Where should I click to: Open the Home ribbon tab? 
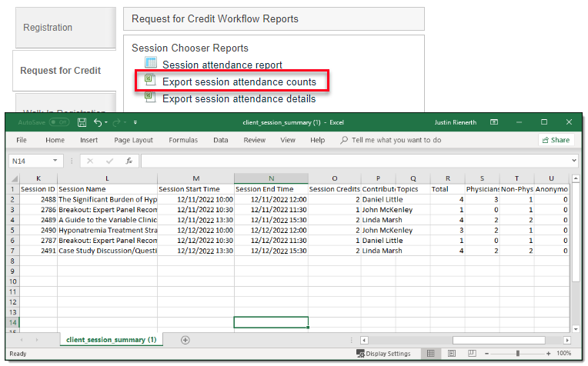[55, 140]
